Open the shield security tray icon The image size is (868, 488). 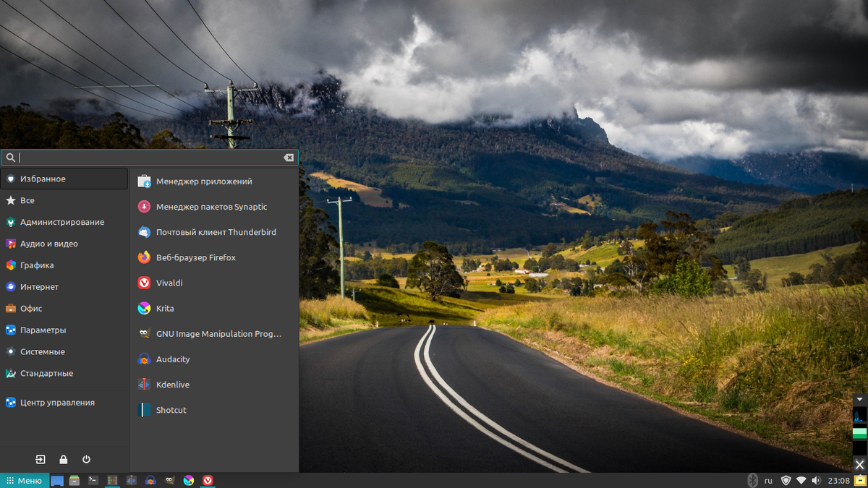point(786,480)
